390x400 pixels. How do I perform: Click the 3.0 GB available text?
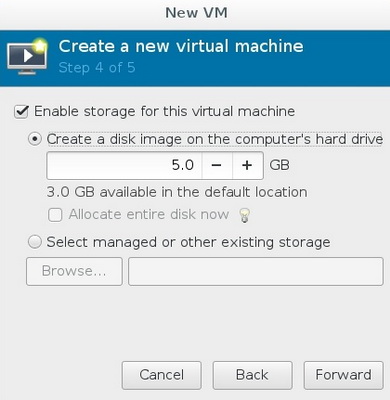(x=177, y=192)
